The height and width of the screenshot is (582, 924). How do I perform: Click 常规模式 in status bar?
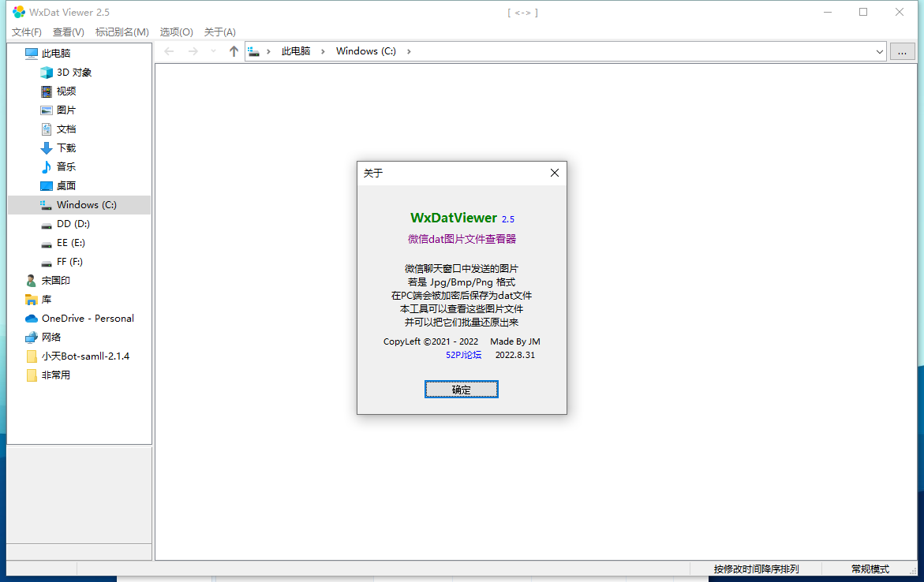pos(870,569)
